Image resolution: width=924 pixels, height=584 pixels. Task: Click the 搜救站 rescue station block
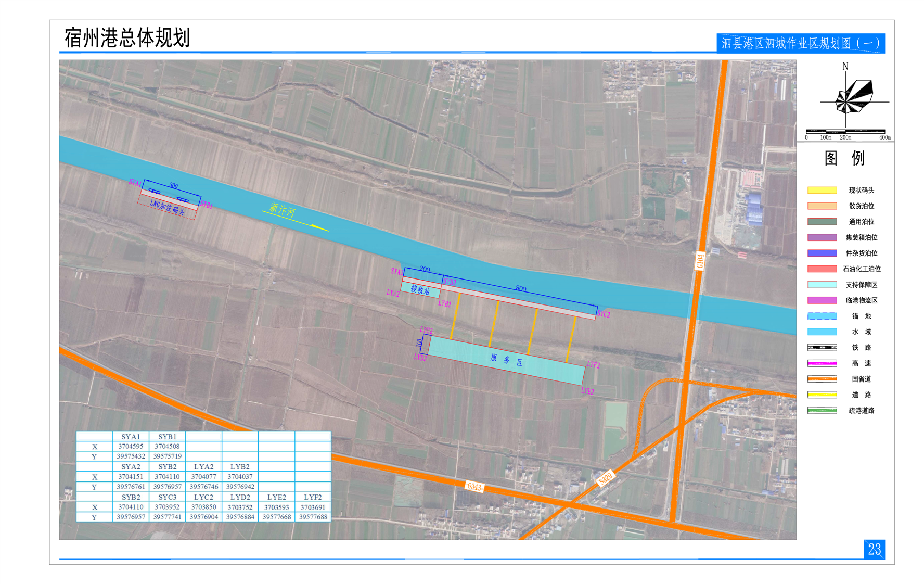coord(420,289)
